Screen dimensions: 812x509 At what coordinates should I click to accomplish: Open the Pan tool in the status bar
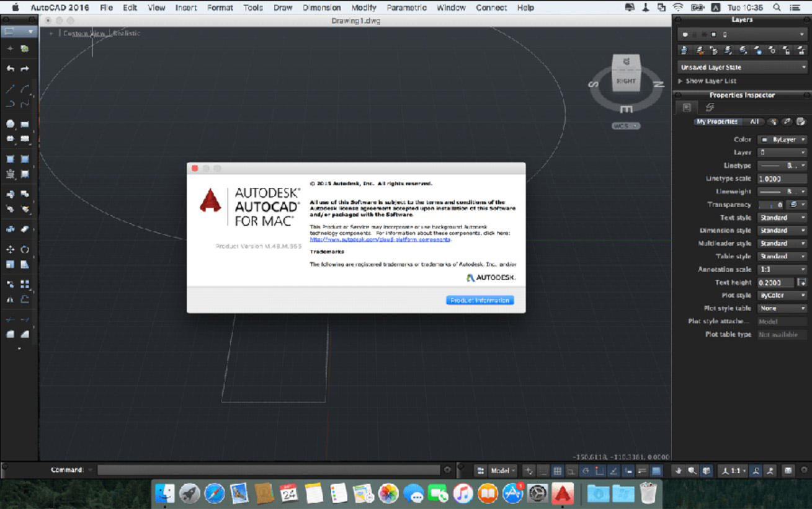(x=679, y=470)
